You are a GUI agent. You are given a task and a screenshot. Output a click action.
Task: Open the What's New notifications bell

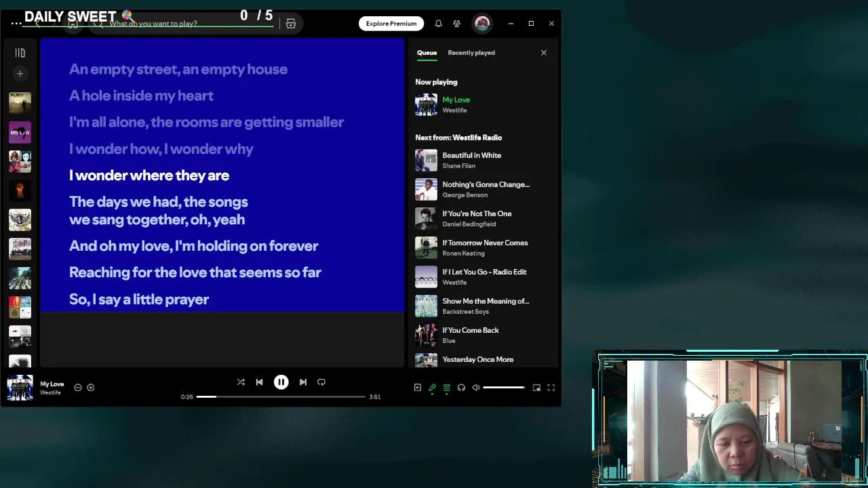coord(438,24)
